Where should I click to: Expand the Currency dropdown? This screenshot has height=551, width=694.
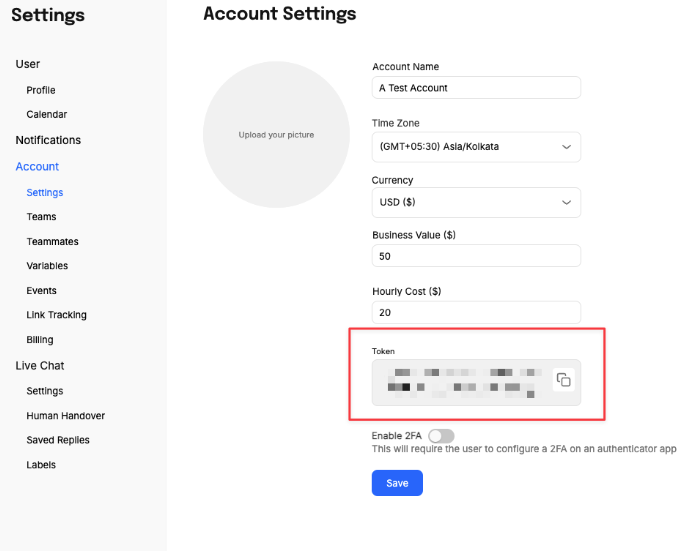(476, 202)
